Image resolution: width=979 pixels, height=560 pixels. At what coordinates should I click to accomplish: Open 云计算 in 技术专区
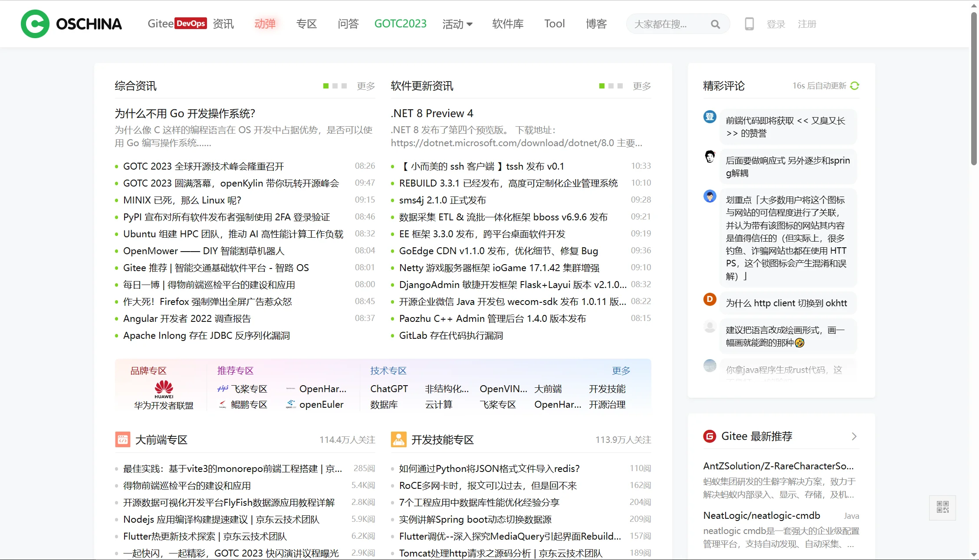[439, 404]
